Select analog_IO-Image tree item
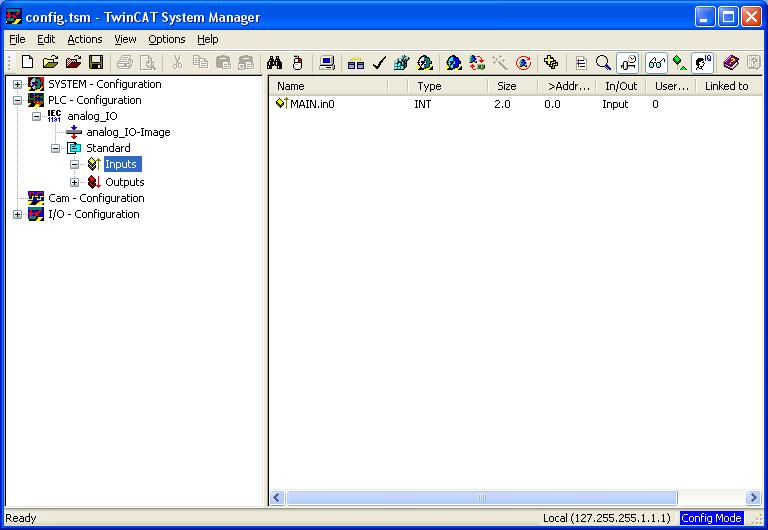 point(128,132)
